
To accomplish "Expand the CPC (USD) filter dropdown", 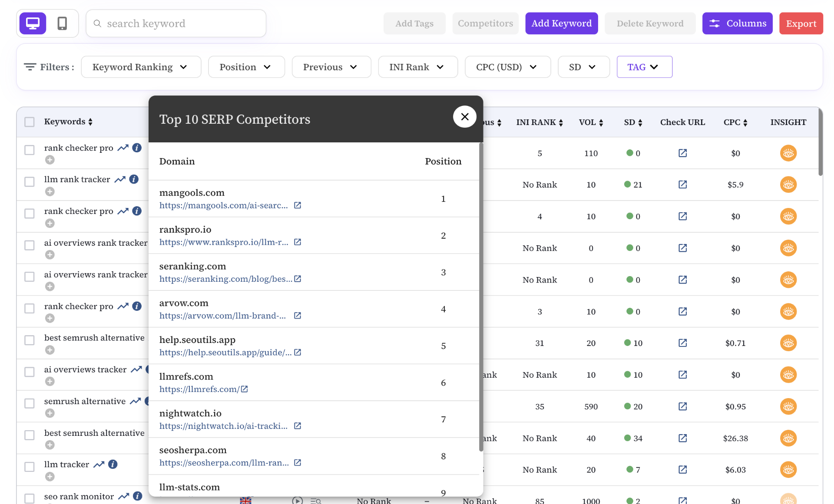I will click(508, 67).
